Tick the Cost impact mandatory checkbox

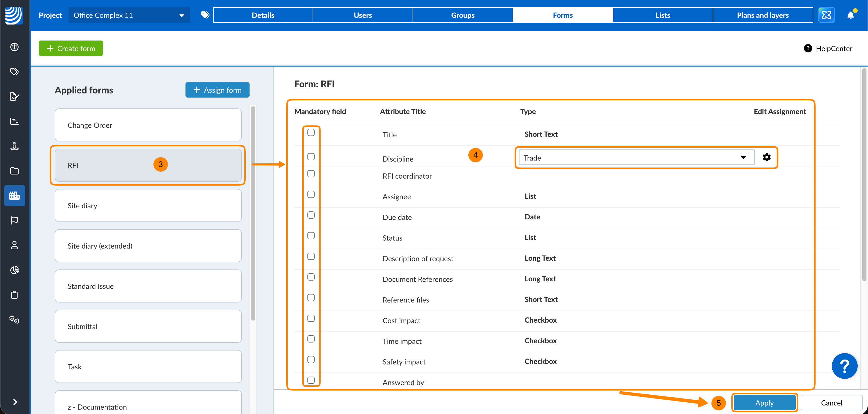(x=311, y=319)
